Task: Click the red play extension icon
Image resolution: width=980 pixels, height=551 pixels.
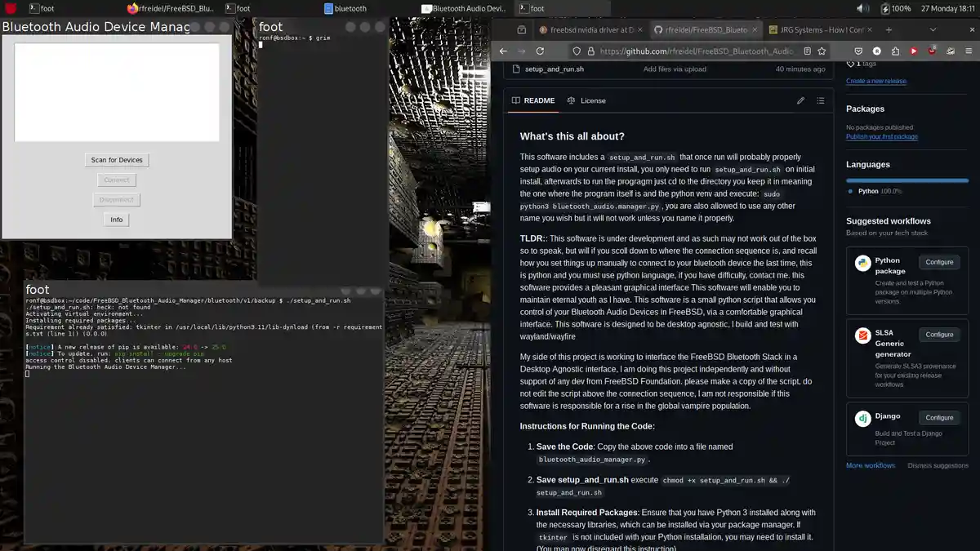Action: (x=914, y=51)
